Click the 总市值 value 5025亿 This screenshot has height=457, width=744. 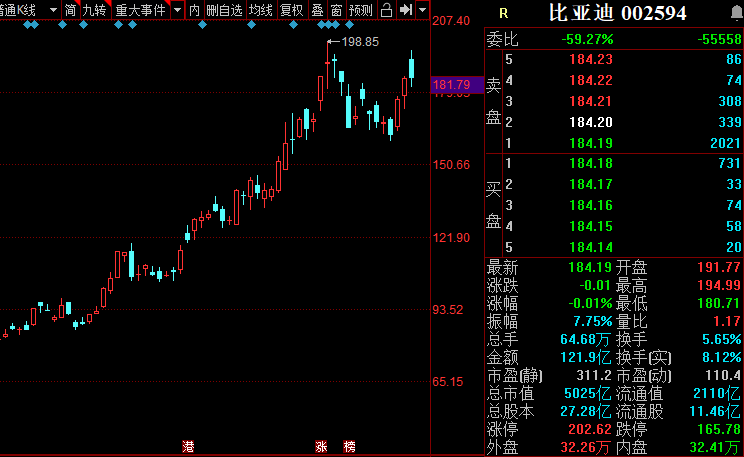pos(587,393)
